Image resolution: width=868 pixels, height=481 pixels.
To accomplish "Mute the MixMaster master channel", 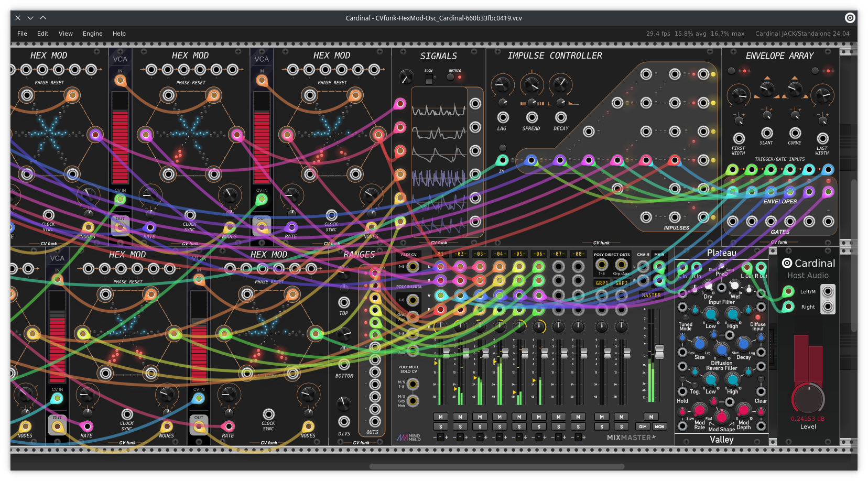I will coord(651,417).
